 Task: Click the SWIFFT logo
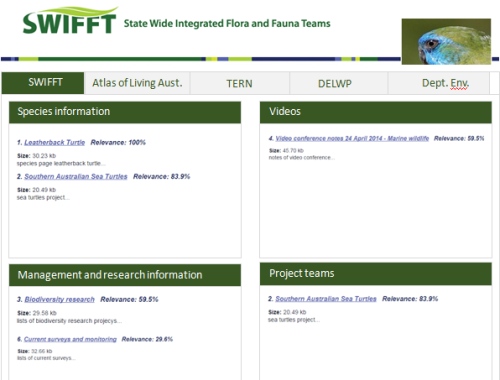pyautogui.click(x=70, y=21)
